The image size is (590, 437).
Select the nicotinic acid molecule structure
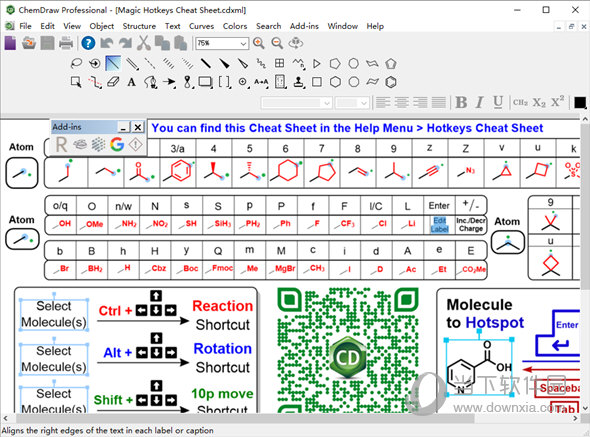479,367
